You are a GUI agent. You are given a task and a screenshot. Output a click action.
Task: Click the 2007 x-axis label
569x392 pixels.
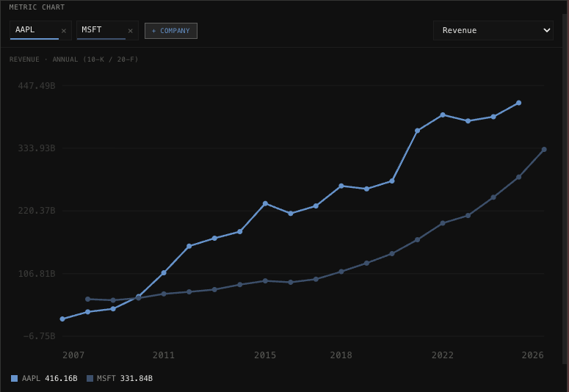click(73, 355)
